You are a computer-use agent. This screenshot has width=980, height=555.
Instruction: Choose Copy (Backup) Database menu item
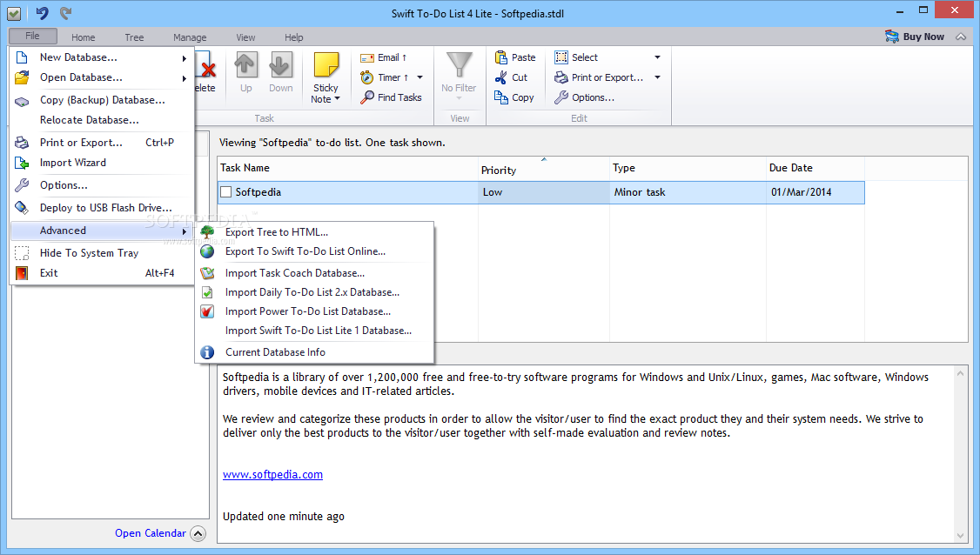pyautogui.click(x=103, y=100)
